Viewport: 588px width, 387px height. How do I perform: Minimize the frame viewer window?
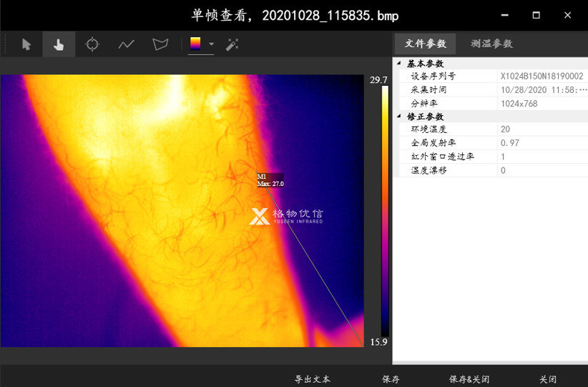505,15
